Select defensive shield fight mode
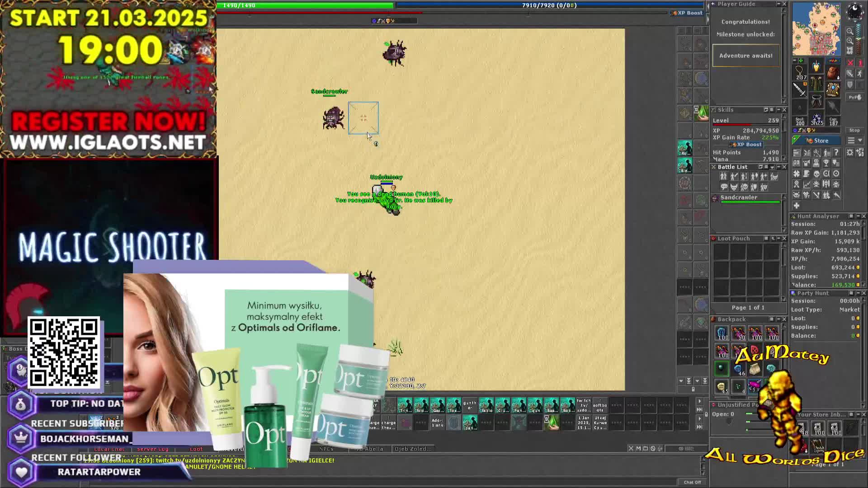The height and width of the screenshot is (488, 868). pos(850,84)
